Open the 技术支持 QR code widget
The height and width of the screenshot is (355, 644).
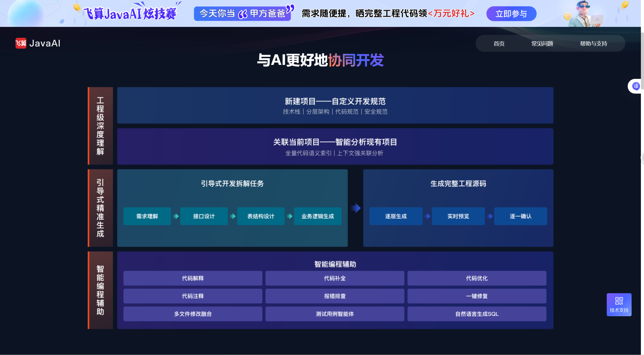pos(619,305)
